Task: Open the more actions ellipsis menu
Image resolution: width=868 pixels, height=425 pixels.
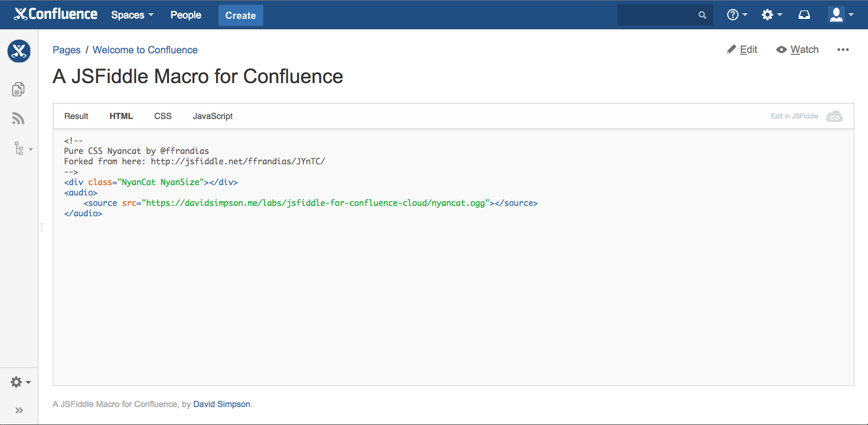Action: (x=843, y=50)
